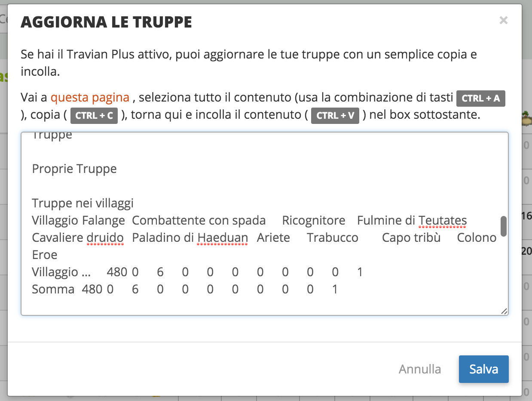Click the underlined word 'Teutates'
Viewport: 532px width, 401px height.
coord(443,221)
